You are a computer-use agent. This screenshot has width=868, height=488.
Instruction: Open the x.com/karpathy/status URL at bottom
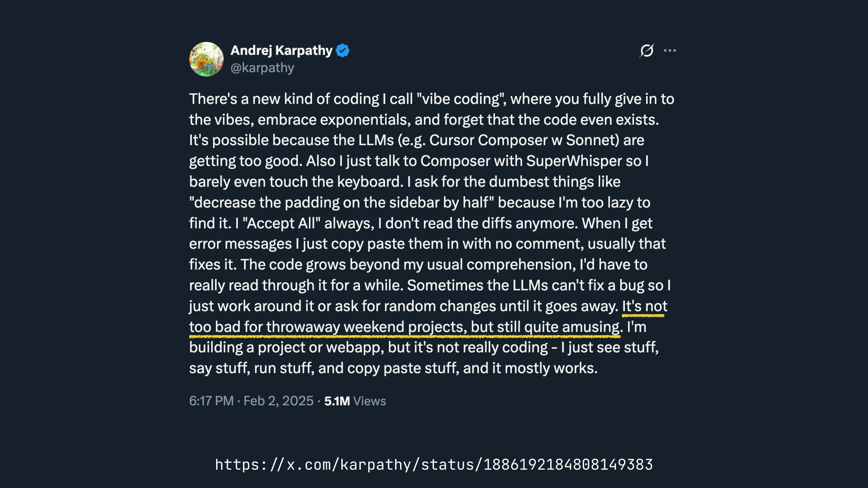pos(434,465)
